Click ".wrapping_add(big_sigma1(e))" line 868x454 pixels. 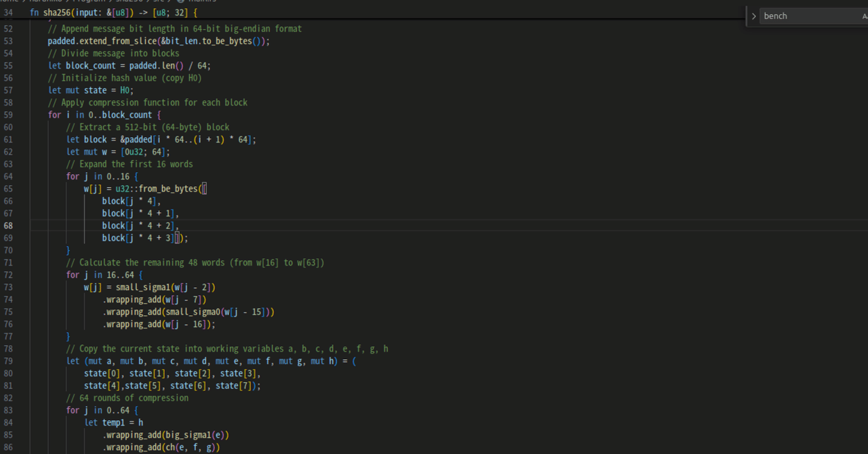[165, 435]
